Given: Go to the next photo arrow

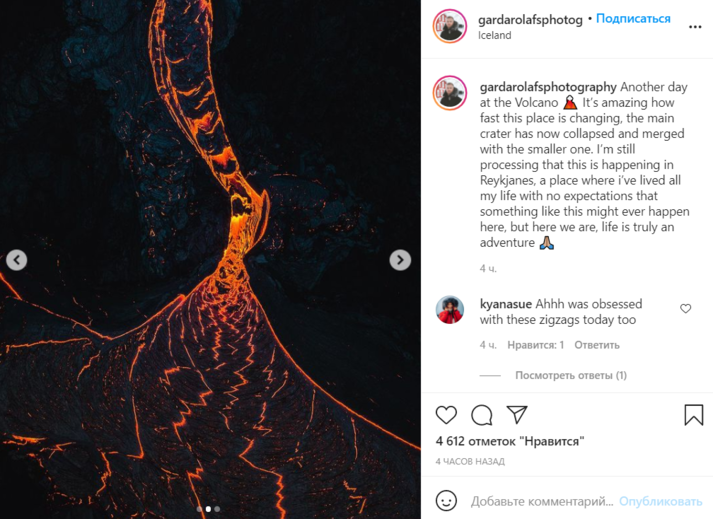Looking at the screenshot, I should [x=400, y=260].
